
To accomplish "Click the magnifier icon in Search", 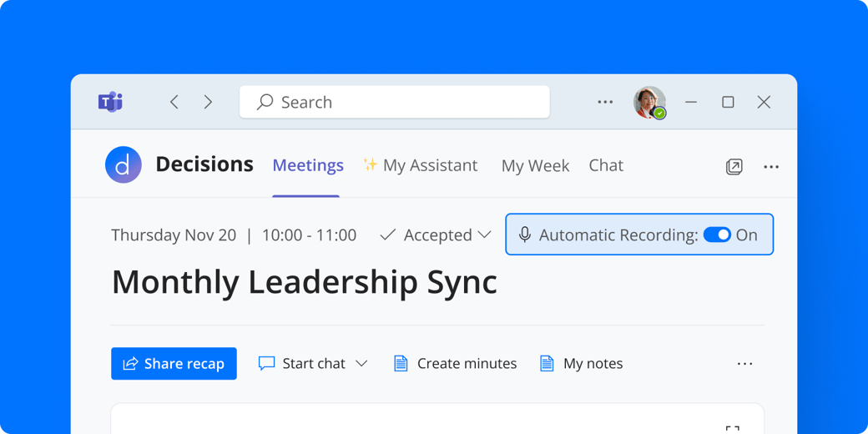I will [x=265, y=102].
